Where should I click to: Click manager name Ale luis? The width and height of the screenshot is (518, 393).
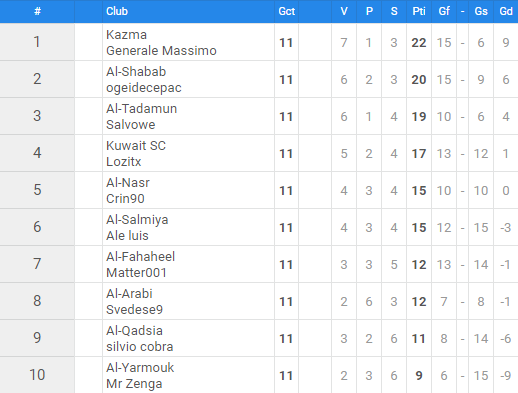pos(127,236)
